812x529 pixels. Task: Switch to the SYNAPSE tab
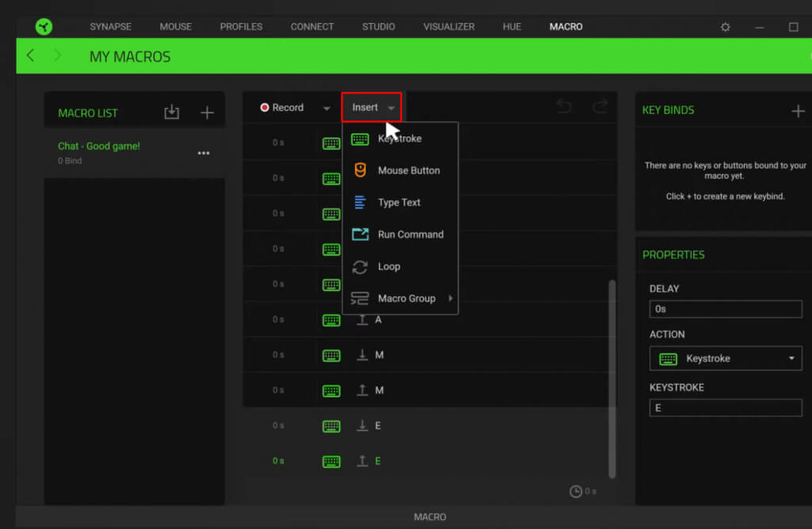[110, 26]
